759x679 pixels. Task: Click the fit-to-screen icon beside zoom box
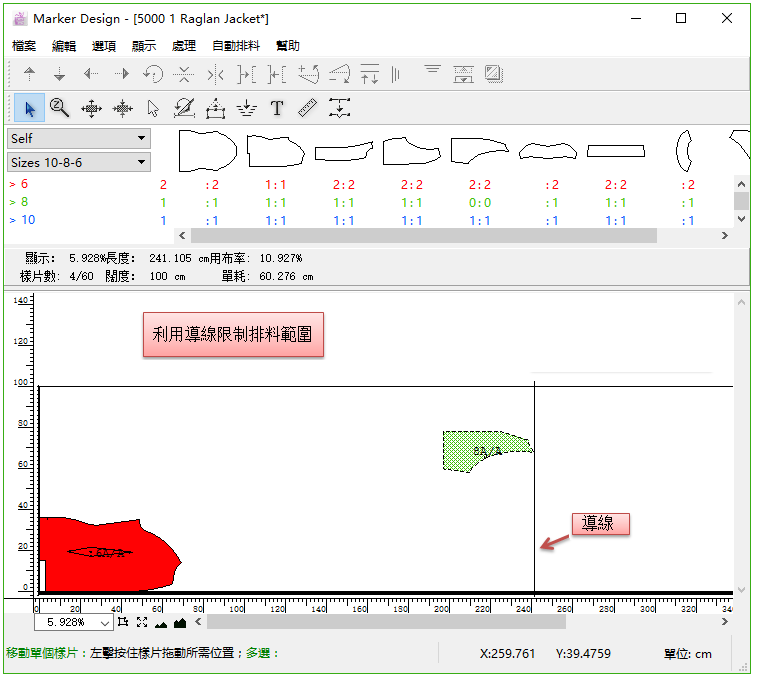[141, 622]
